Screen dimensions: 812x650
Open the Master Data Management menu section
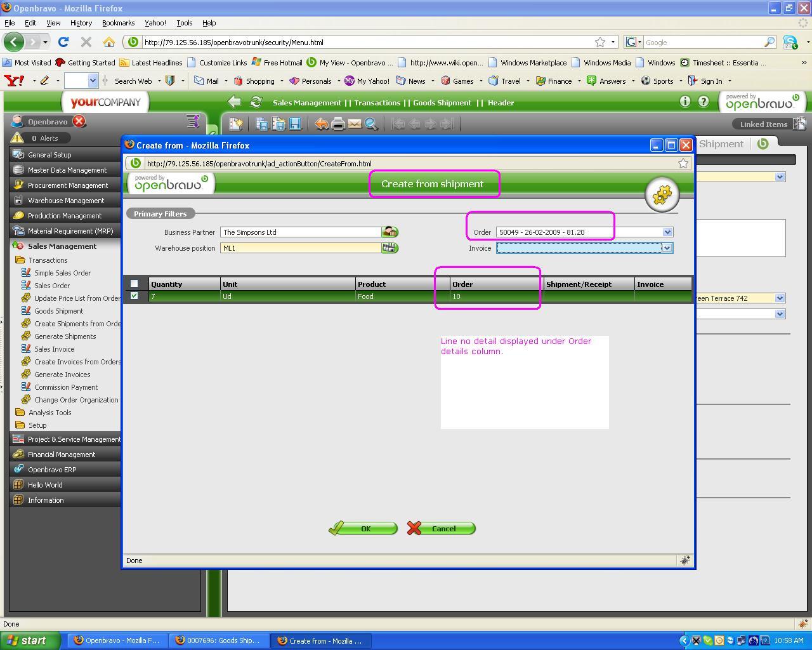pos(65,170)
